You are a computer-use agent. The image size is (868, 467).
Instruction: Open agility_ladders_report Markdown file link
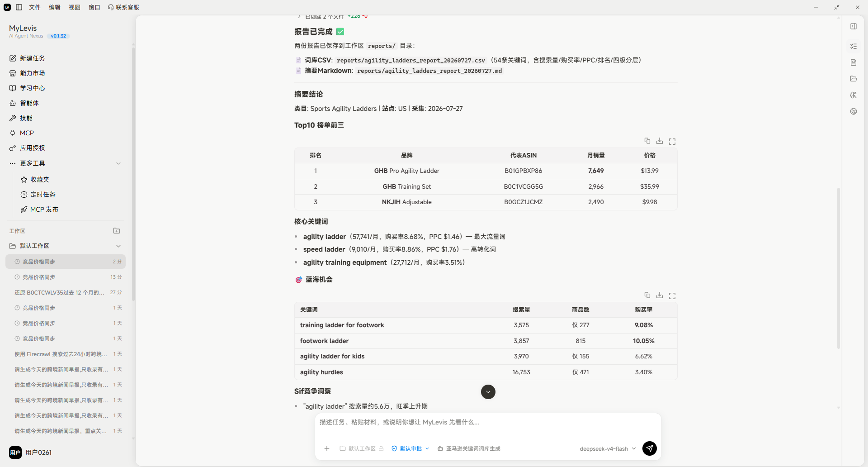[429, 71]
